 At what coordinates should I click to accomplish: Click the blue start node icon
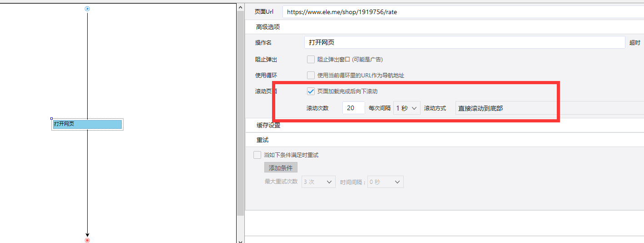[x=87, y=9]
